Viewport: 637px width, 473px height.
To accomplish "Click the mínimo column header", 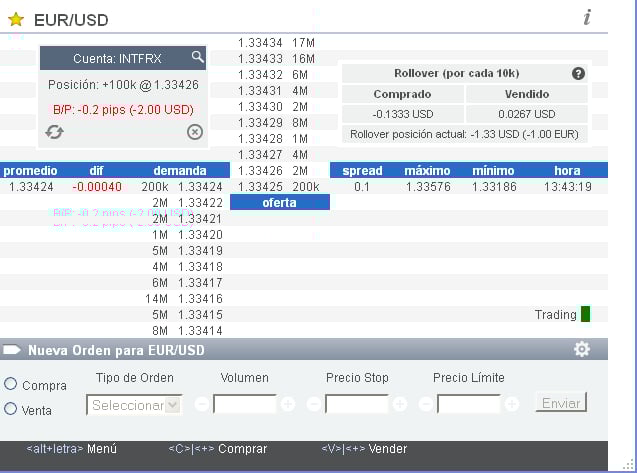I will [493, 171].
